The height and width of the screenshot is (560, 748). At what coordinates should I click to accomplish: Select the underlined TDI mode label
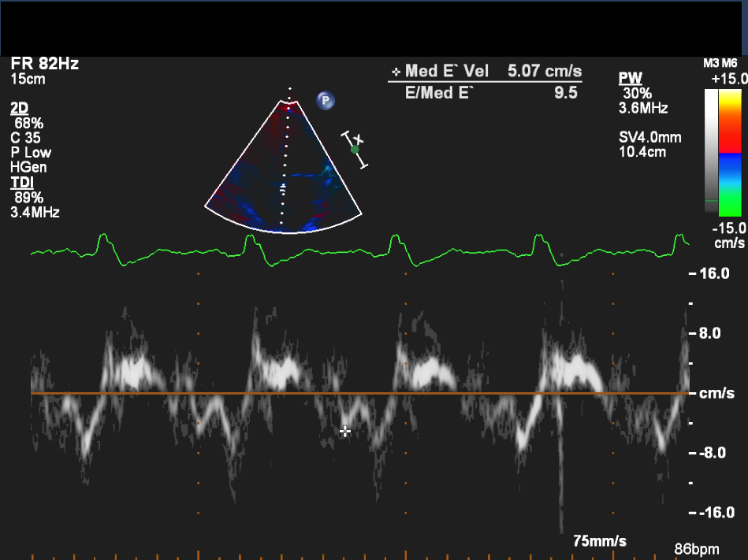pyautogui.click(x=21, y=183)
